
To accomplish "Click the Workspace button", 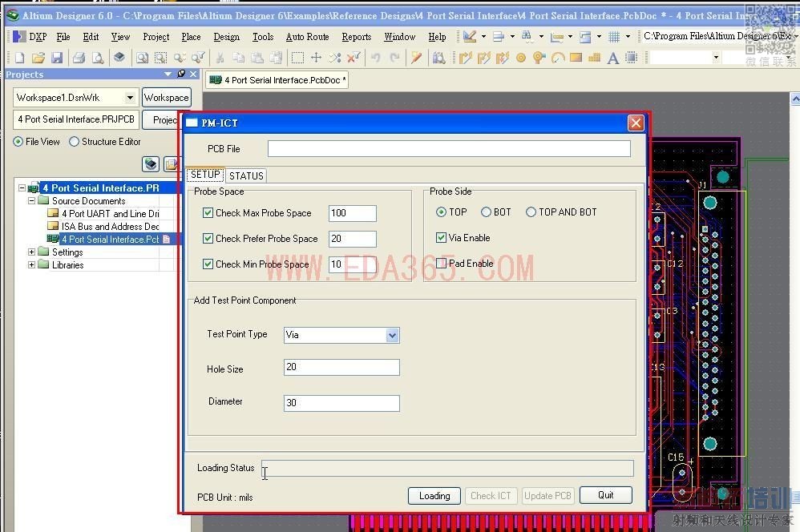I will coord(166,98).
